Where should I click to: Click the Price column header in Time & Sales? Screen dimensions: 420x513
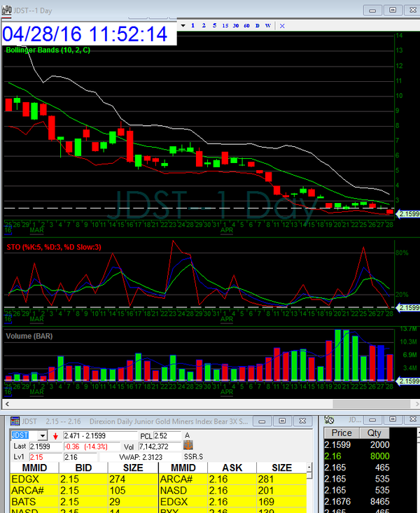[x=342, y=433]
